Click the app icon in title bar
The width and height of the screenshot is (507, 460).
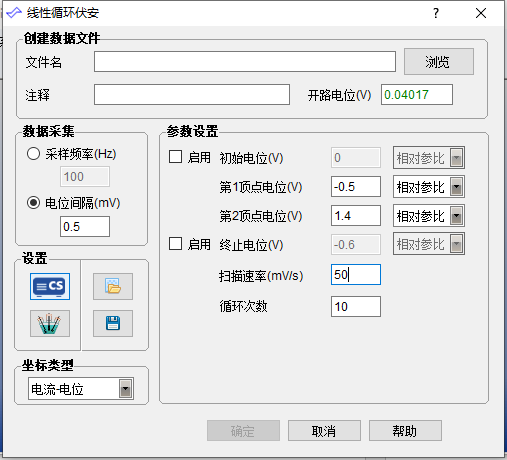click(x=14, y=13)
